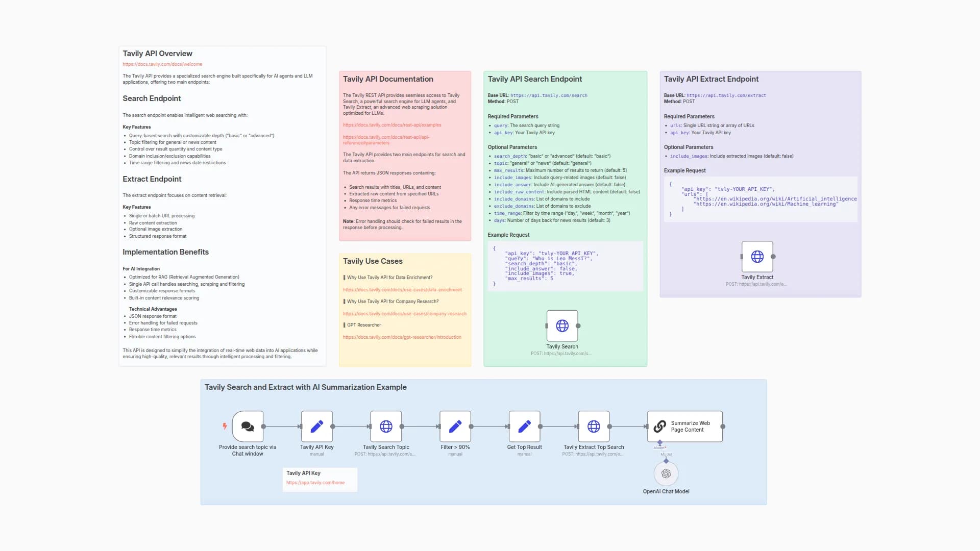The width and height of the screenshot is (980, 551).
Task: Click the 'OpenAI Chat Model' label
Action: 666,492
